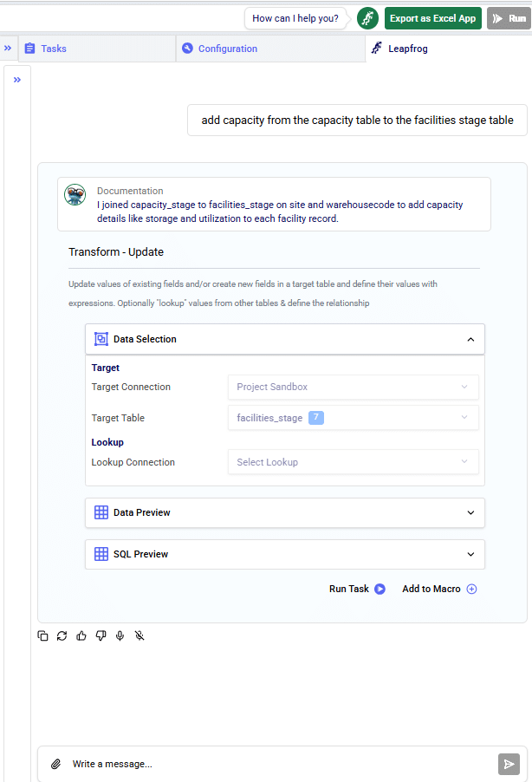Click the muted microphone icon
Viewport: 532px width, 782px height.
139,635
